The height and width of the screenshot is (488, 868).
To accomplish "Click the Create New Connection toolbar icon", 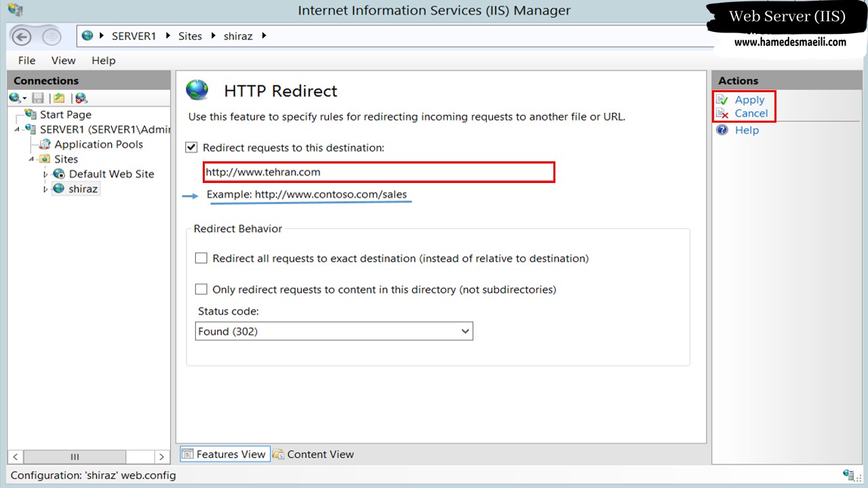I will (14, 98).
